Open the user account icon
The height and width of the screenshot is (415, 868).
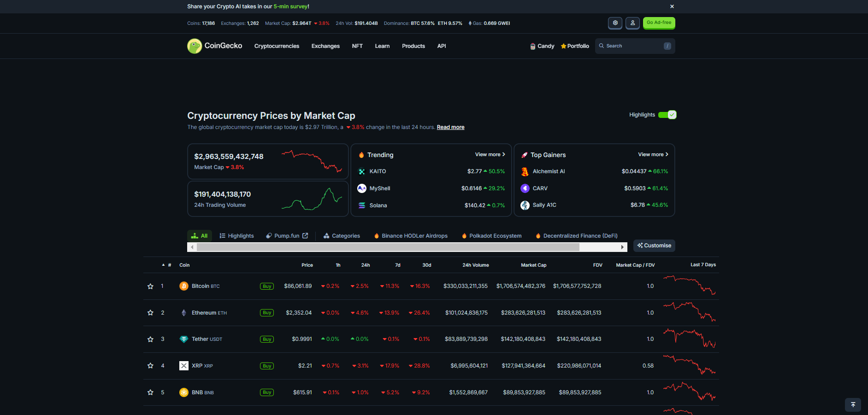tap(632, 23)
